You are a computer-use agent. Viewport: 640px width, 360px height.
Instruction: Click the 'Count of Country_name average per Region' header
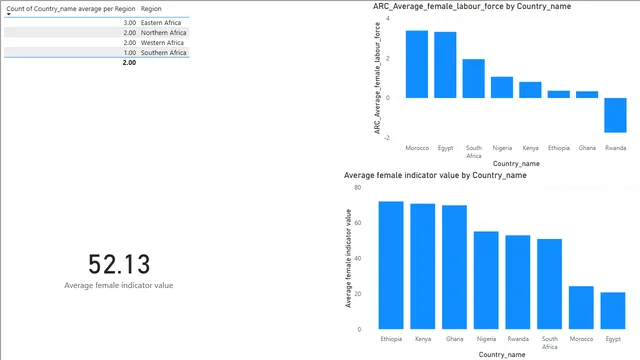(71, 9)
